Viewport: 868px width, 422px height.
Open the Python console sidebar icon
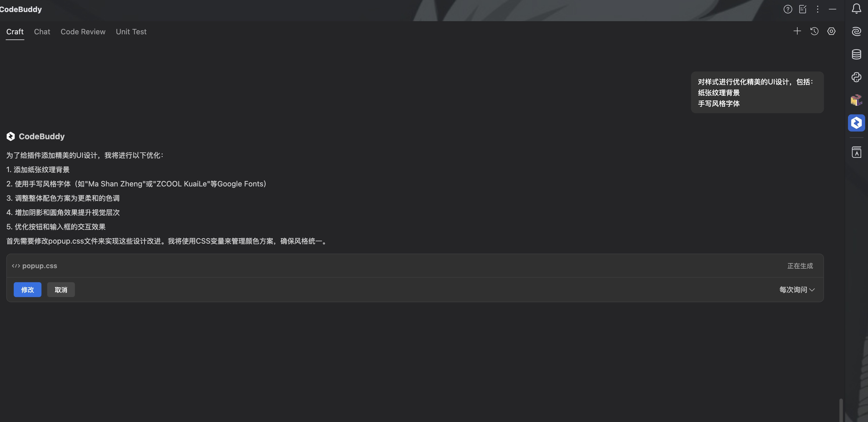tap(856, 77)
